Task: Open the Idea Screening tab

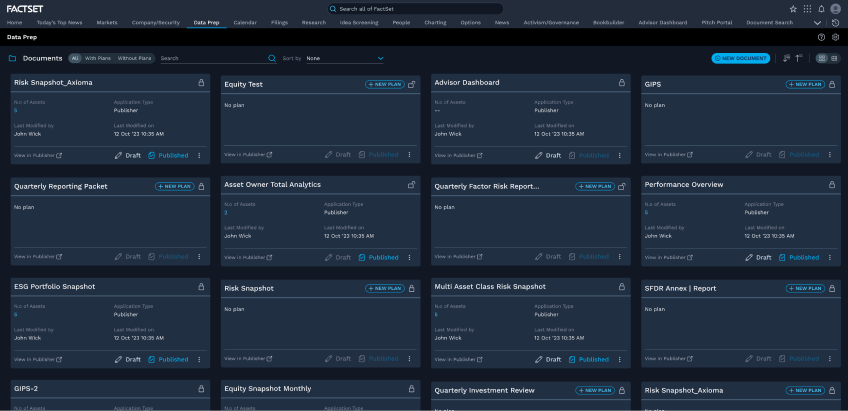Action: click(359, 23)
